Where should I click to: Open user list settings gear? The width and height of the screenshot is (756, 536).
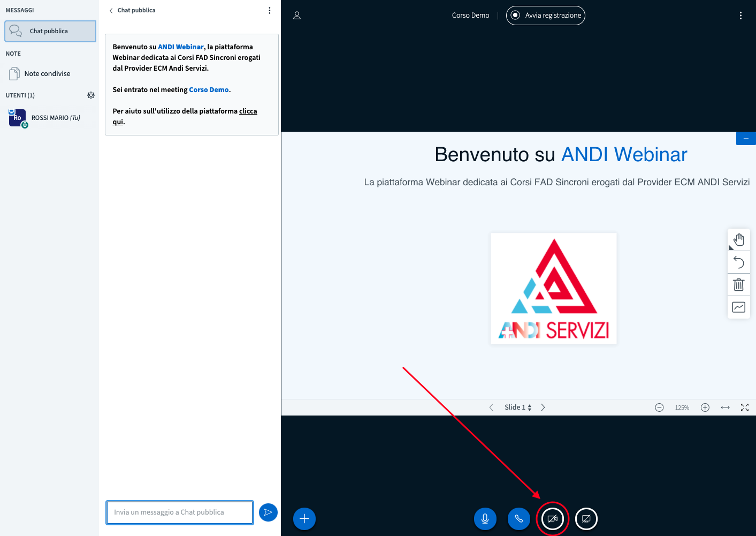(x=91, y=95)
